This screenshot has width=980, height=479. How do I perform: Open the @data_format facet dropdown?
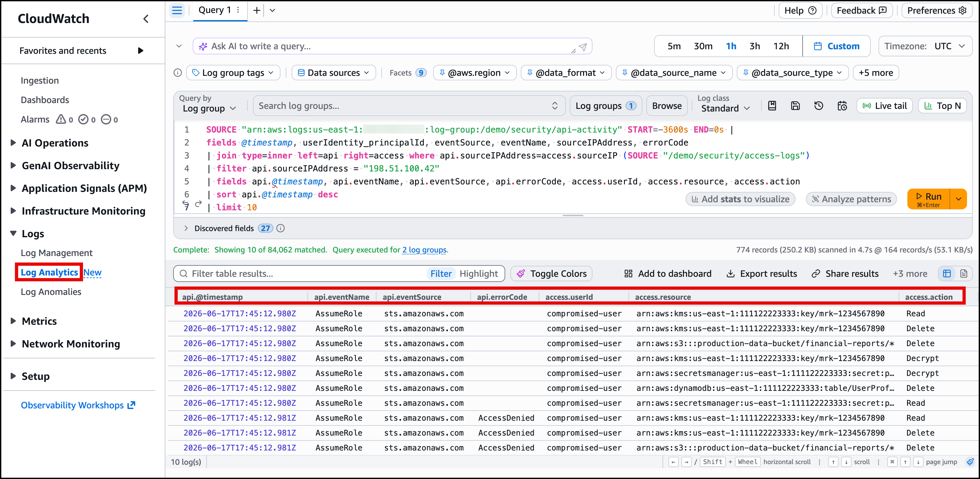click(566, 73)
